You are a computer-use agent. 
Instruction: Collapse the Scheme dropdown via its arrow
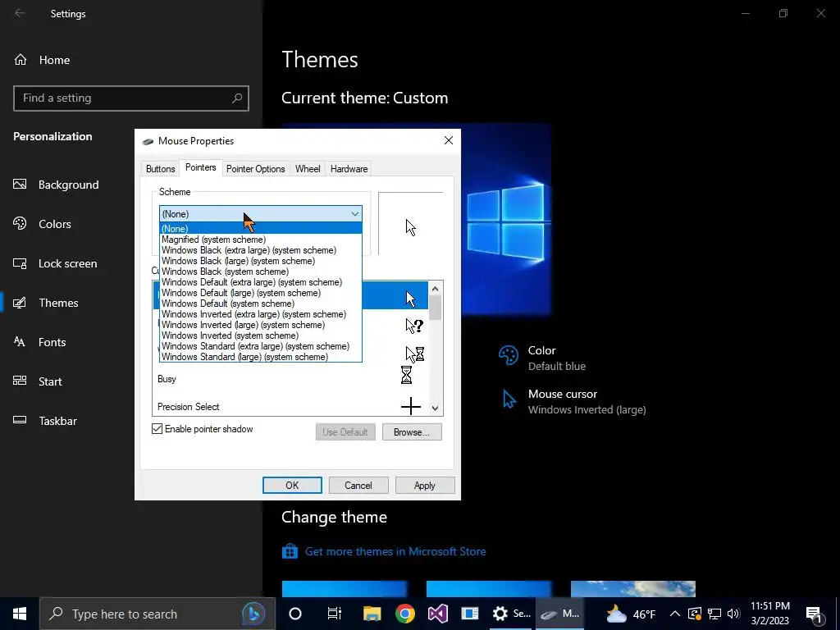(x=354, y=214)
